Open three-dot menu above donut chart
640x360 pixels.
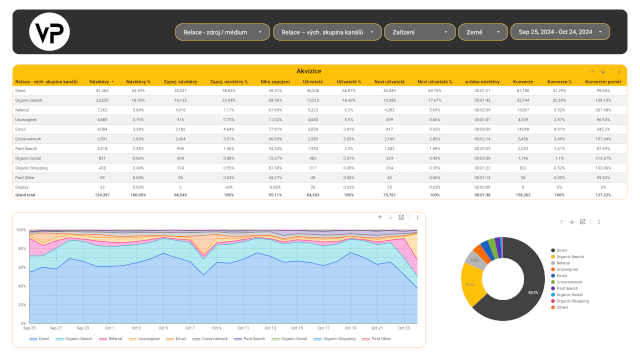(599, 222)
